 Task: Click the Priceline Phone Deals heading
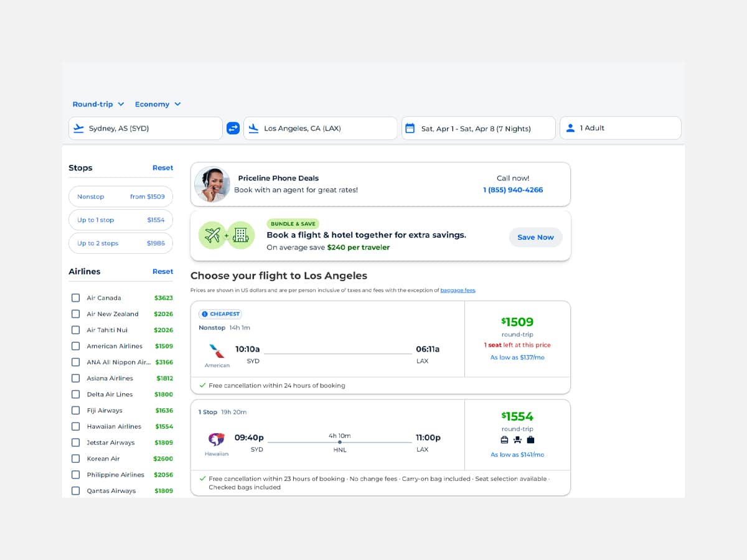click(278, 178)
